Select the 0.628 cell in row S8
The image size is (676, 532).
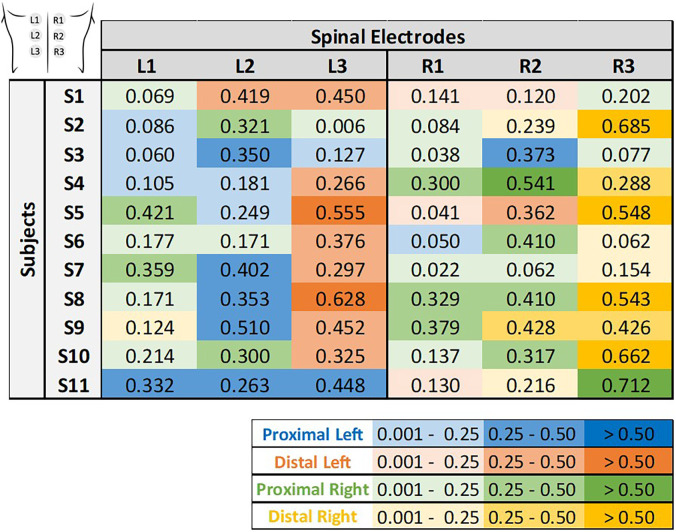(339, 298)
